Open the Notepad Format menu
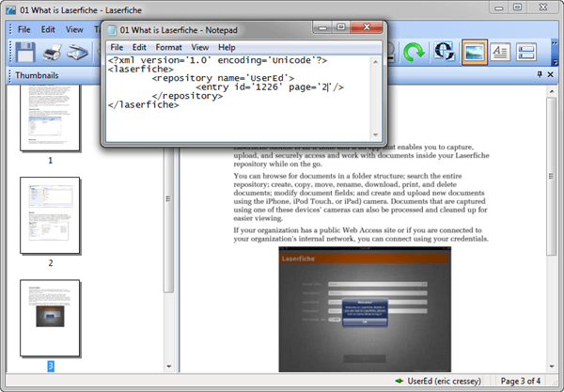Screen dimensions: 564x392 [x=168, y=47]
